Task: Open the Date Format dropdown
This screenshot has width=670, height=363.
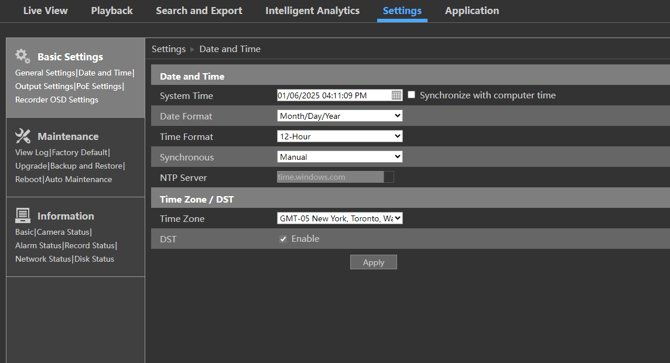Action: (340, 116)
